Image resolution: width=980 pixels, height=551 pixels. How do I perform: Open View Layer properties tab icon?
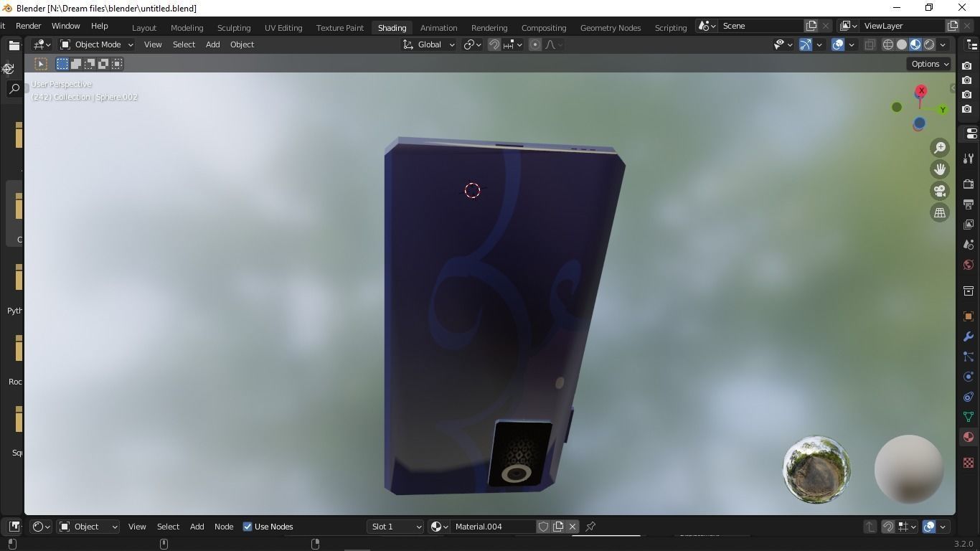click(969, 225)
